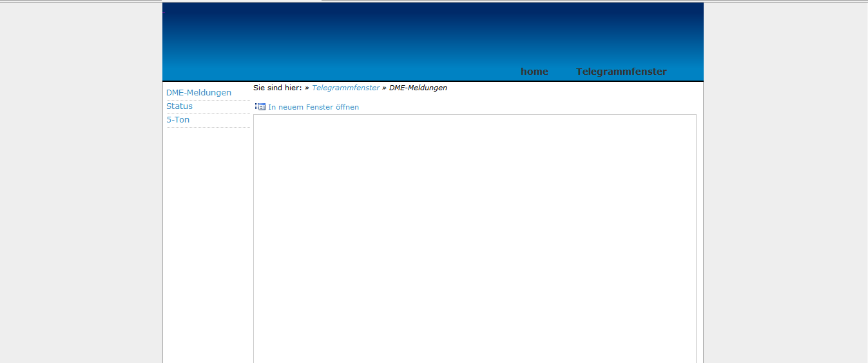
Task: Select 5-Ton in the left sidebar
Action: point(178,120)
